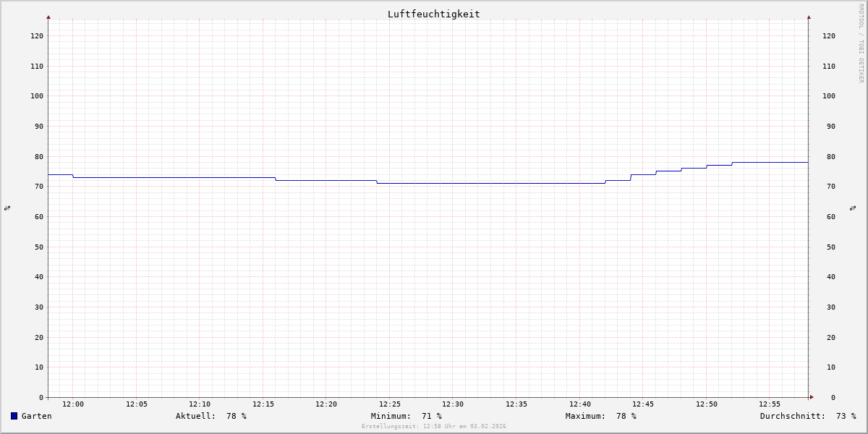Screen dimensions: 868x434
Task: Click the 40 label on the right axis
Action: 831,276
